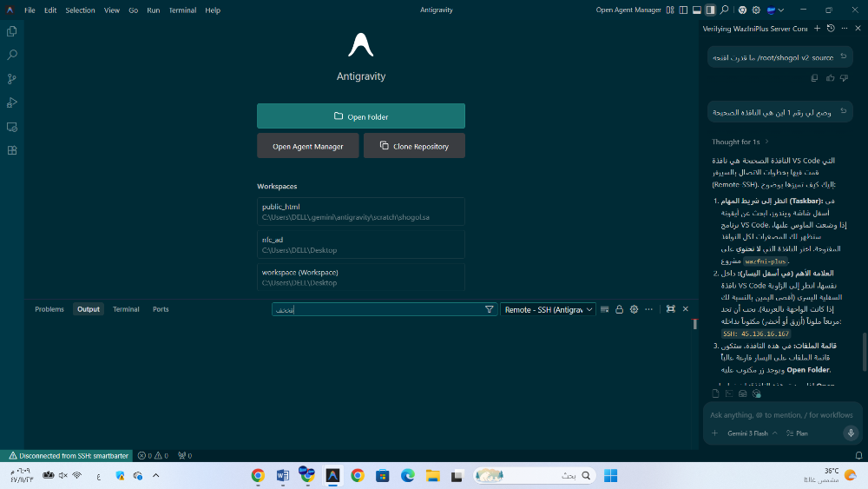Click Open Agent Manager in title bar
Image resolution: width=868 pixels, height=489 pixels.
tap(628, 10)
